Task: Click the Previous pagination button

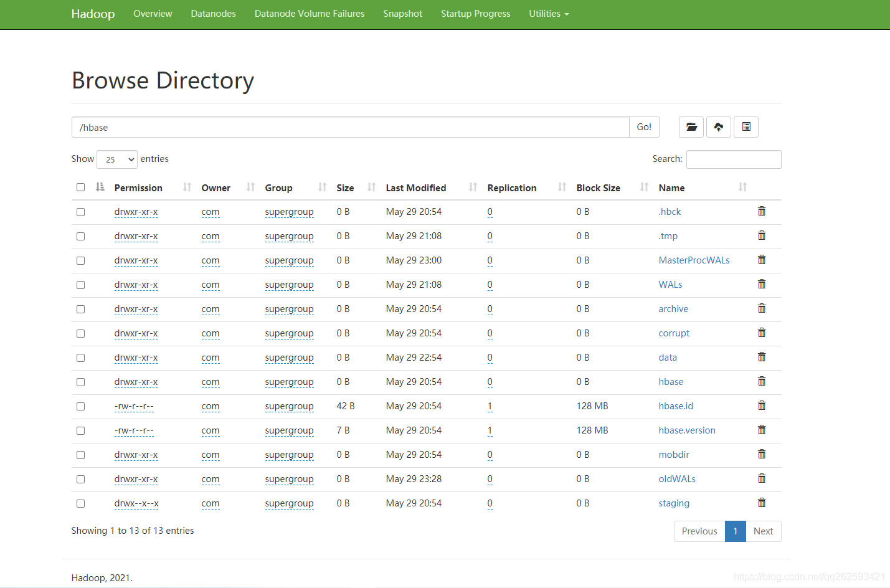Action: pos(699,531)
